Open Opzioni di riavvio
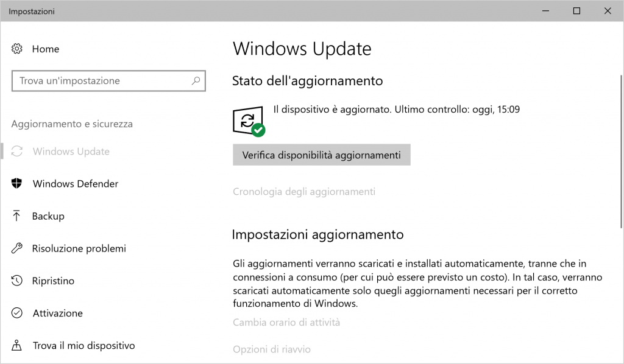 point(271,349)
